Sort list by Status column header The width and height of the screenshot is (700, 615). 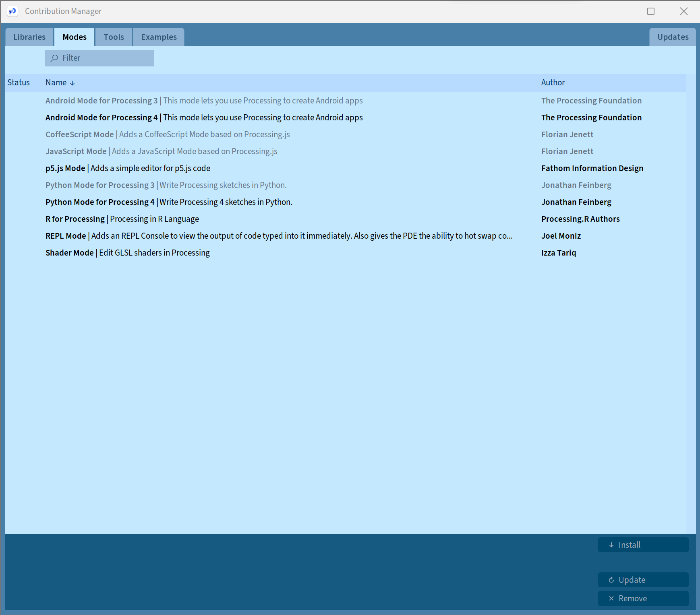(19, 83)
